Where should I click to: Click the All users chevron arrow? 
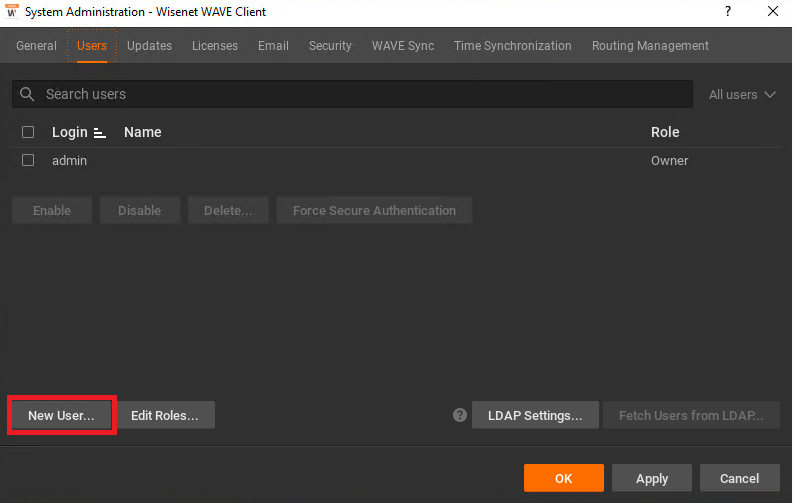tap(770, 94)
